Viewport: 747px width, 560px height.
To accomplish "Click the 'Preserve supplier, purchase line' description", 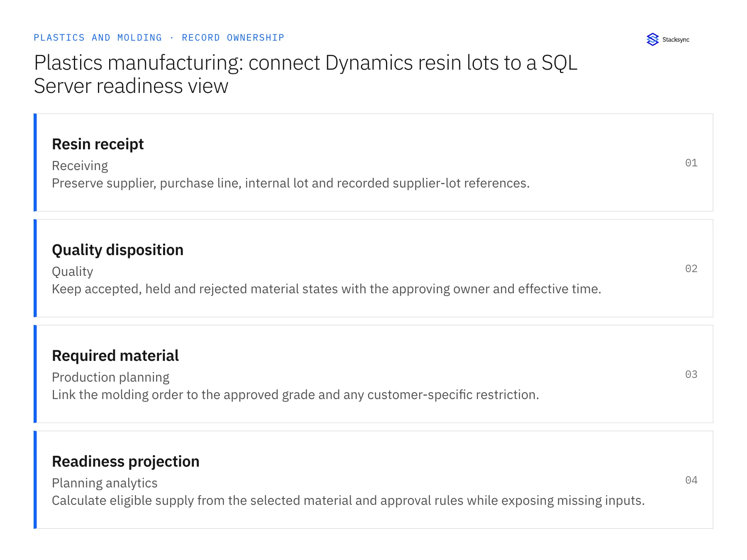I will (291, 183).
